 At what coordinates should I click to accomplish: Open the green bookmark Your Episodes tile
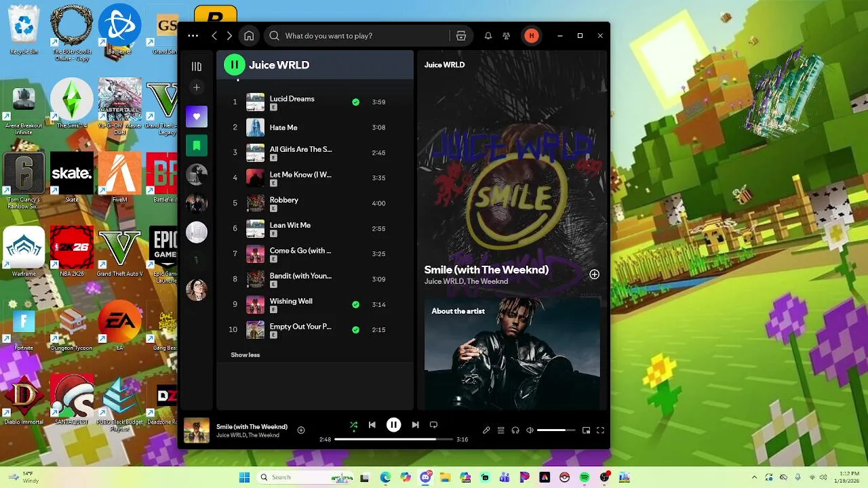click(197, 146)
